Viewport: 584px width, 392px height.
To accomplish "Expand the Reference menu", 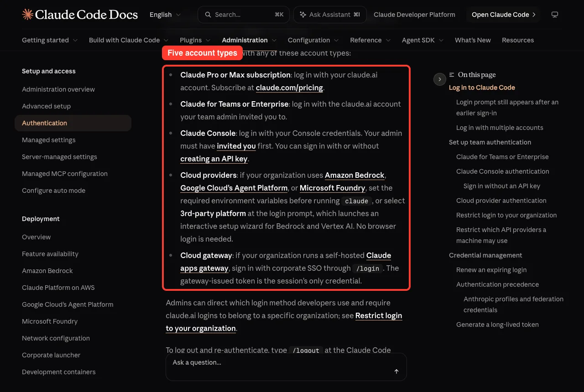I will [370, 40].
